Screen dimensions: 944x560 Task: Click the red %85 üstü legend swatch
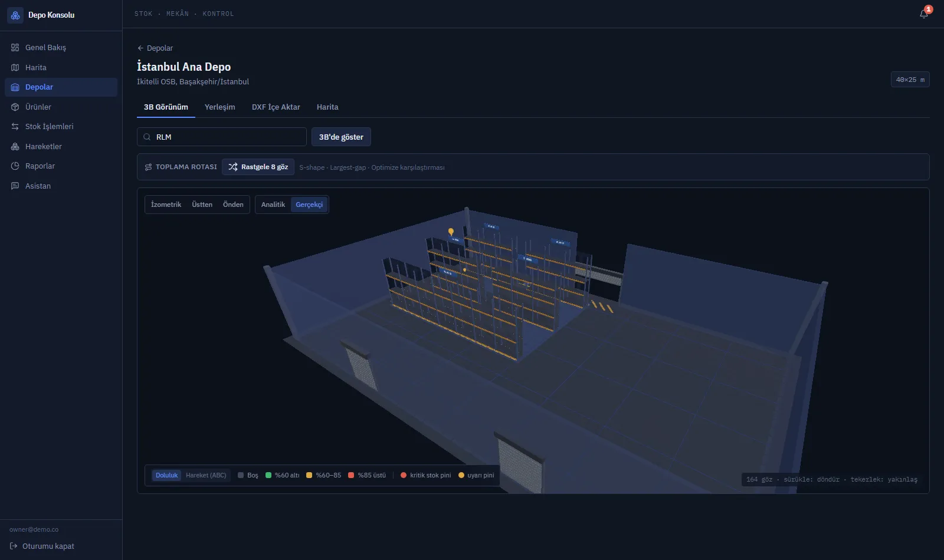[x=351, y=475]
